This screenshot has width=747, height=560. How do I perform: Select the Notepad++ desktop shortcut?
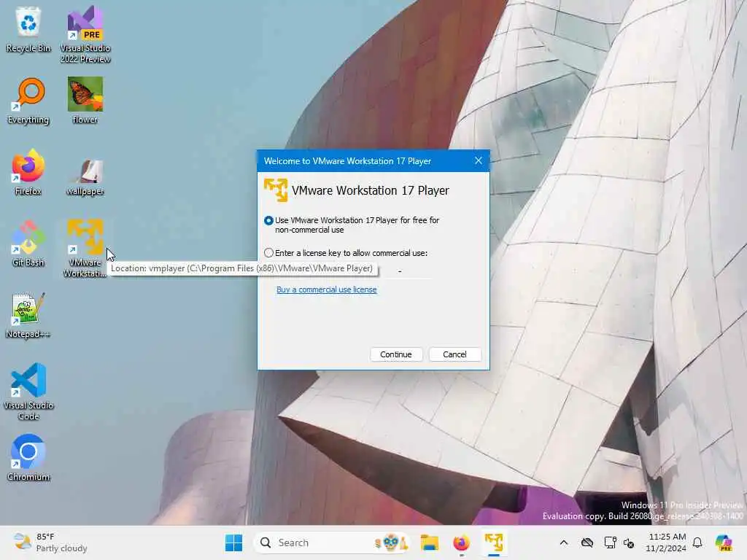[x=28, y=315]
